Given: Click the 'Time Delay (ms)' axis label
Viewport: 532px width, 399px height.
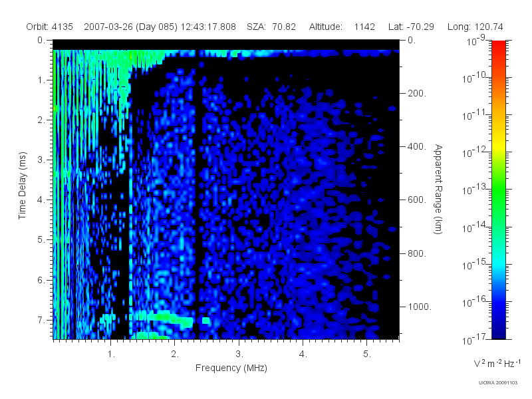Looking at the screenshot, I should click(x=22, y=186).
